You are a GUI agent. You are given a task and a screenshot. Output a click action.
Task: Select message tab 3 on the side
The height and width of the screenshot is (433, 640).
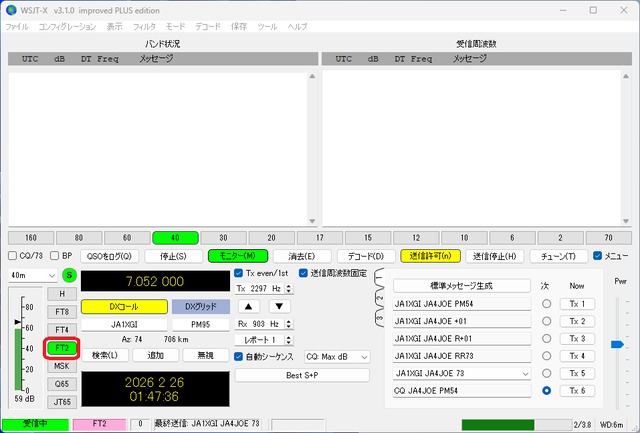(379, 318)
